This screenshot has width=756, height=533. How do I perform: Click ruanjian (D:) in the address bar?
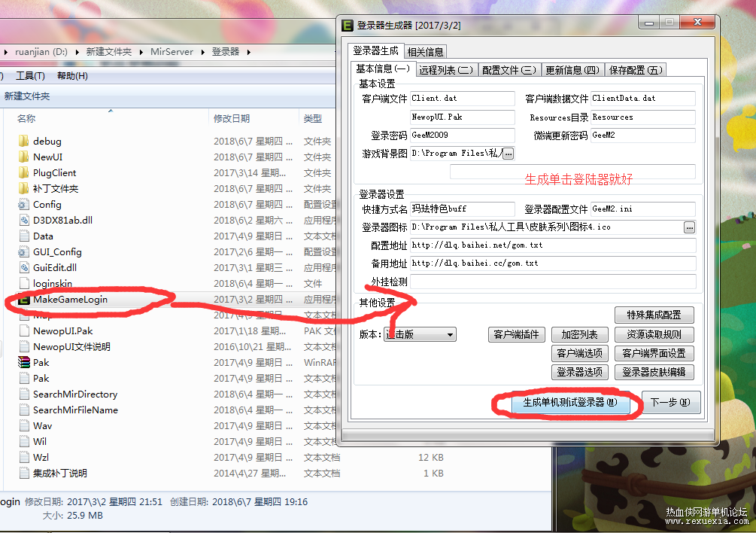pos(41,52)
